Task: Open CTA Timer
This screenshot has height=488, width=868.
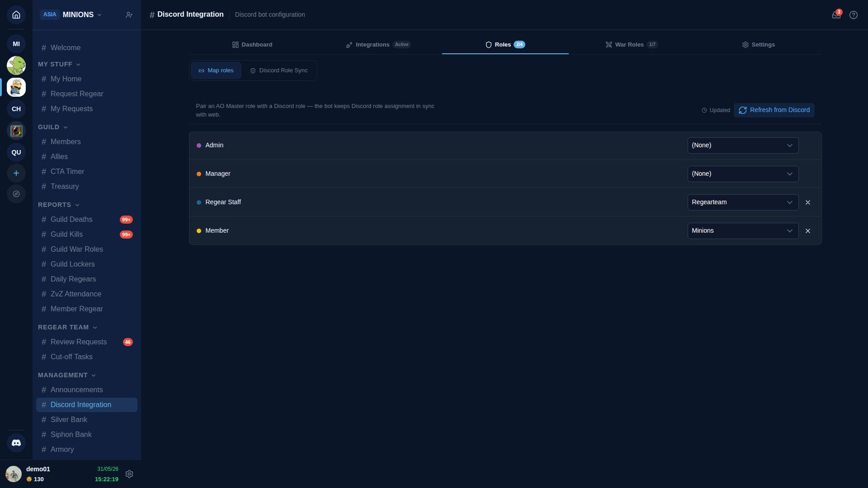Action: click(x=87, y=172)
